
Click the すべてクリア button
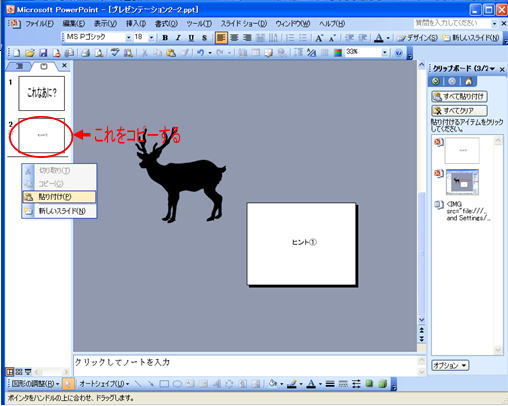pos(459,111)
